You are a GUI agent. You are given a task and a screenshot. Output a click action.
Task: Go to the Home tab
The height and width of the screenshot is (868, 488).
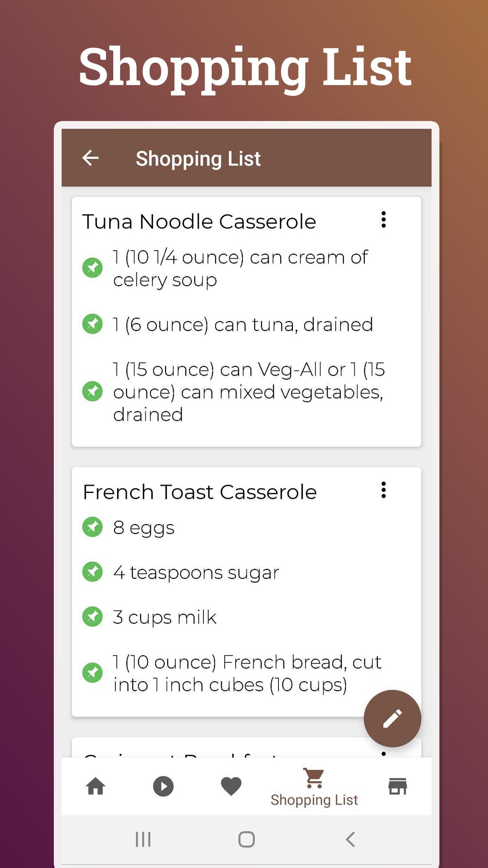tap(95, 786)
